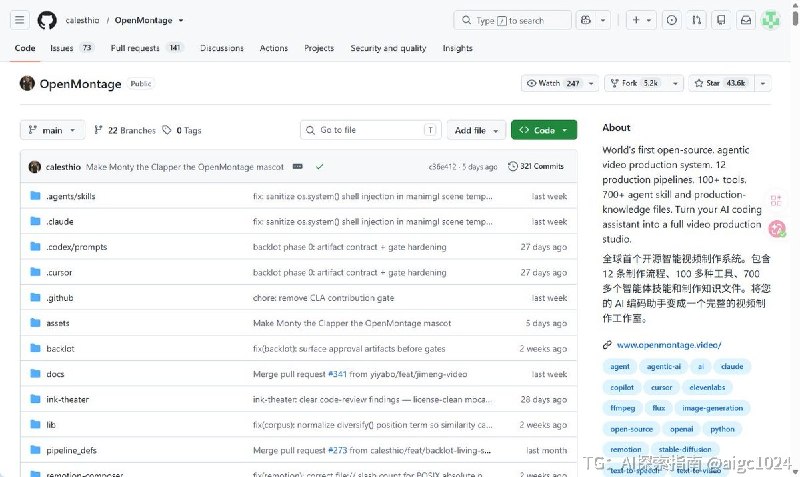Click the search box in the header

click(x=512, y=20)
